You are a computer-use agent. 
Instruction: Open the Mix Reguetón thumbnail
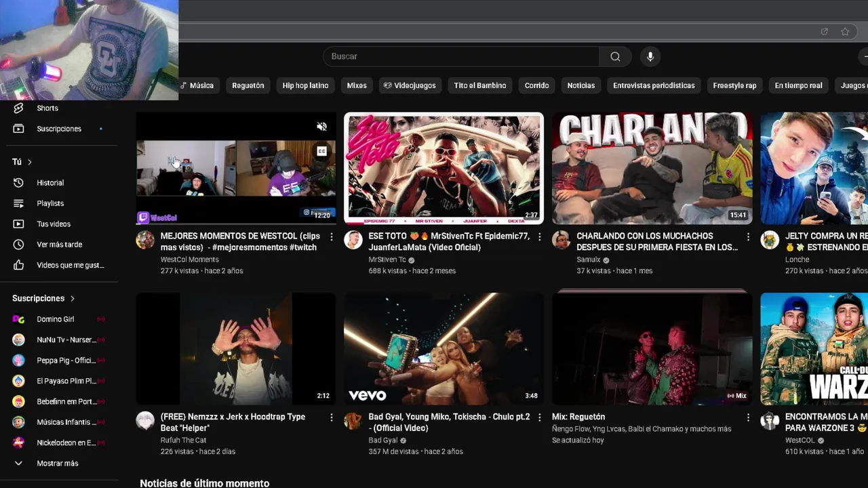pyautogui.click(x=652, y=348)
